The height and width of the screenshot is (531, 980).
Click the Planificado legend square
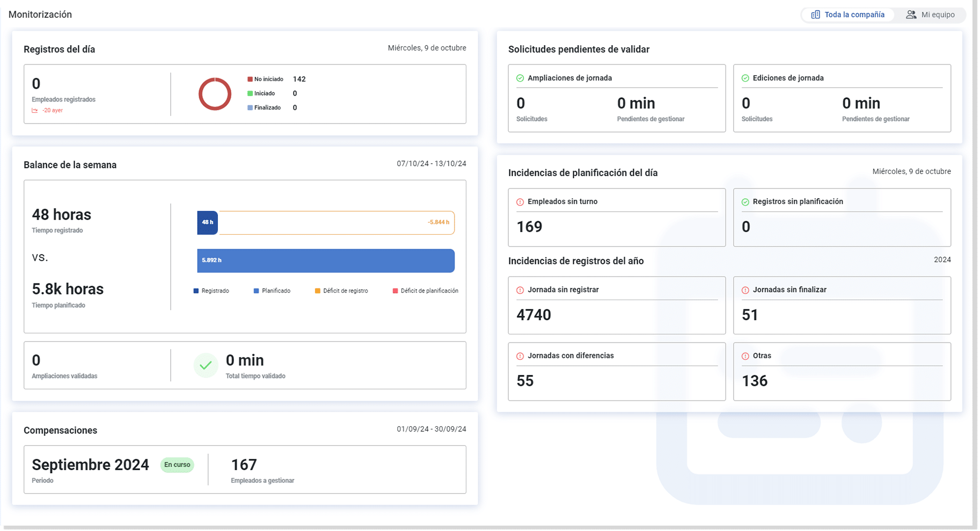pos(256,291)
